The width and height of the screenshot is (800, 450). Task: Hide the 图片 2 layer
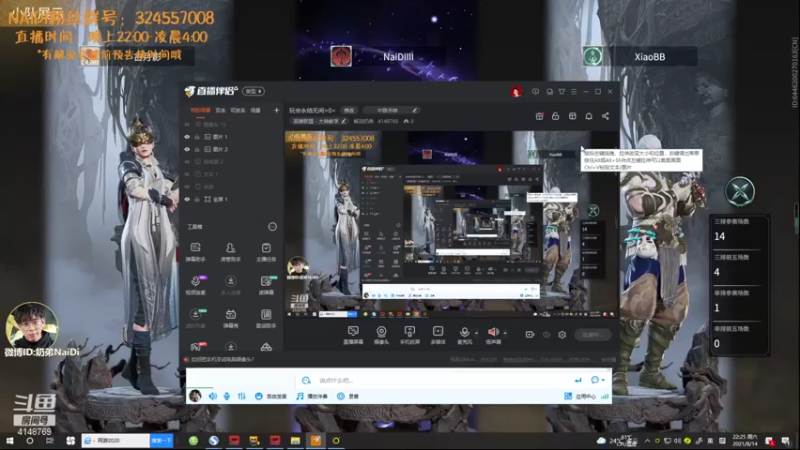point(187,149)
